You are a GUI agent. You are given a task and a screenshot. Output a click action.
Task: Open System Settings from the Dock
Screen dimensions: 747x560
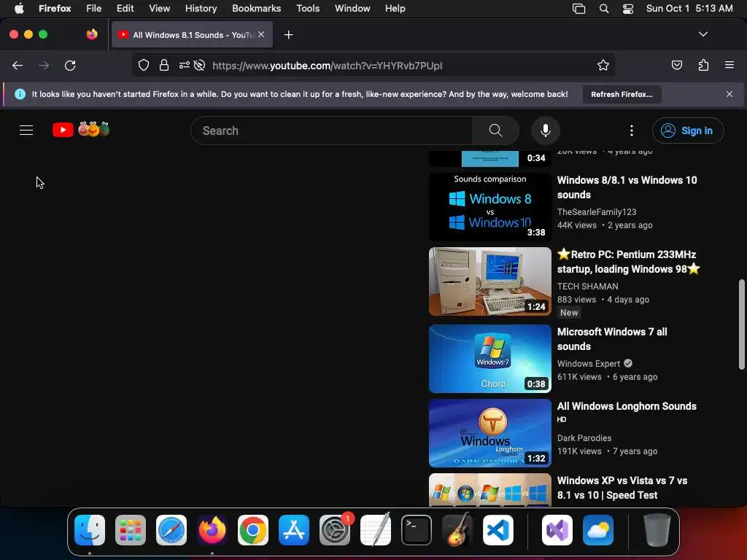pyautogui.click(x=335, y=530)
